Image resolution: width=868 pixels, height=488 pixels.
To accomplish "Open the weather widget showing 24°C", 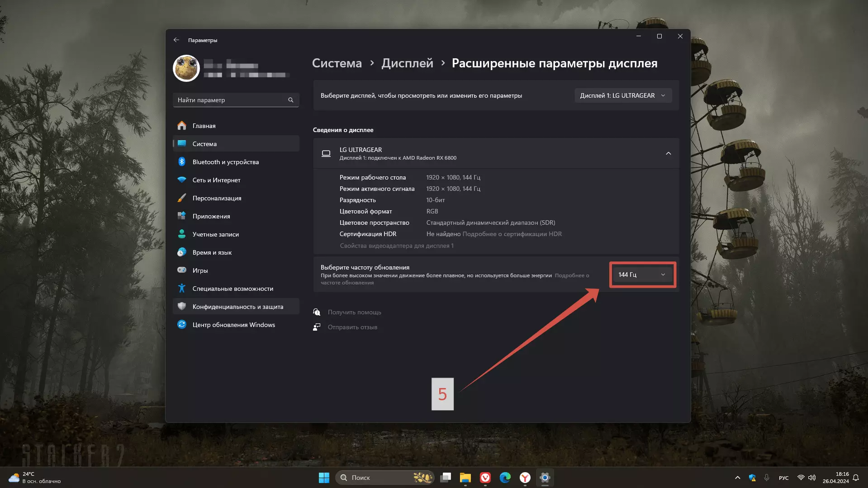I will 34,478.
